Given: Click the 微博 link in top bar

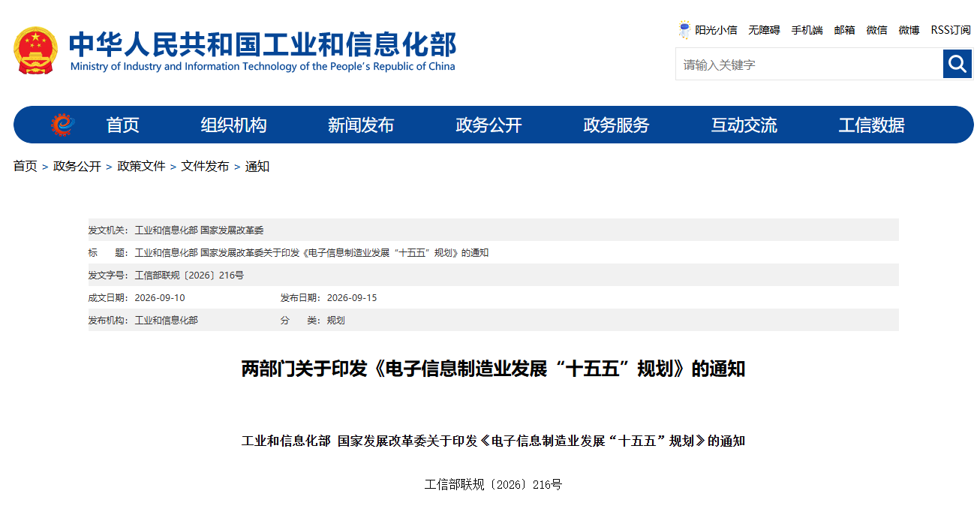Looking at the screenshot, I should [x=909, y=30].
